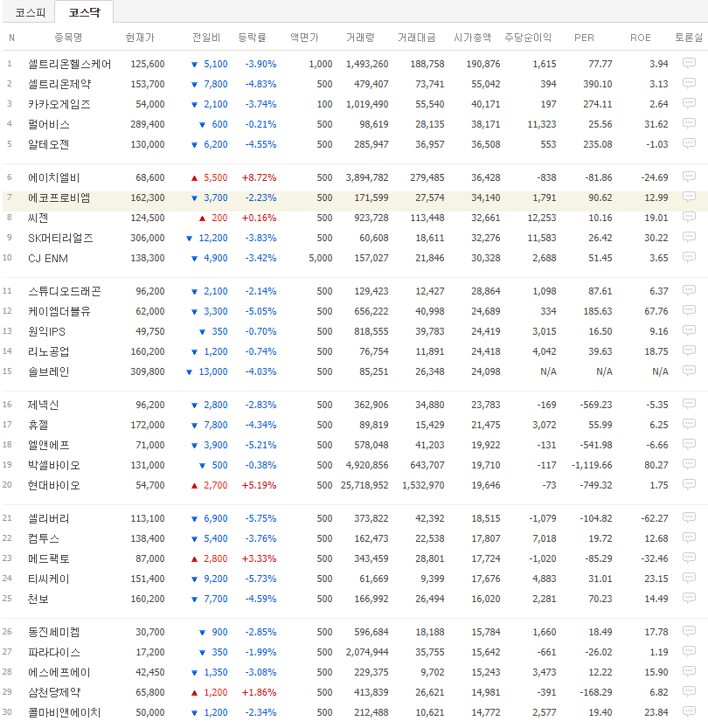This screenshot has height=728, width=708.
Task: Open discussion icon for 메드팩토
Action: 689,558
